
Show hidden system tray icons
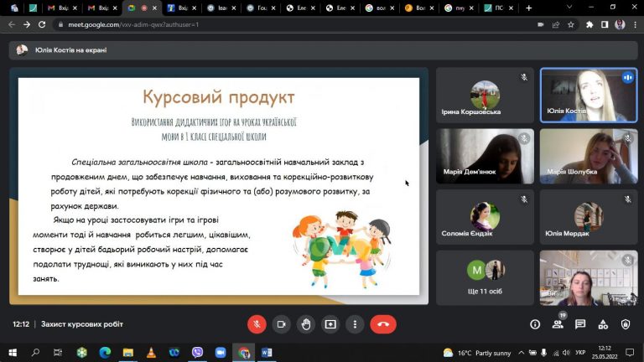pos(522,353)
